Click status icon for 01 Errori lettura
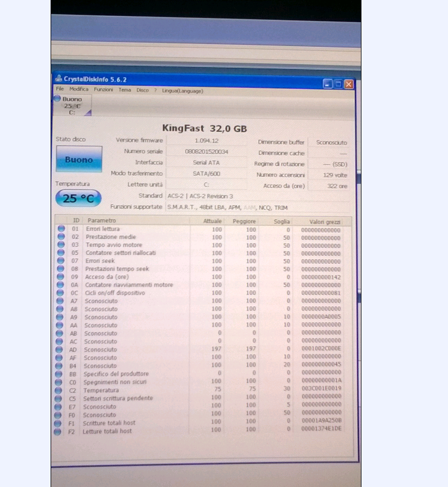448x487 pixels. coord(61,229)
